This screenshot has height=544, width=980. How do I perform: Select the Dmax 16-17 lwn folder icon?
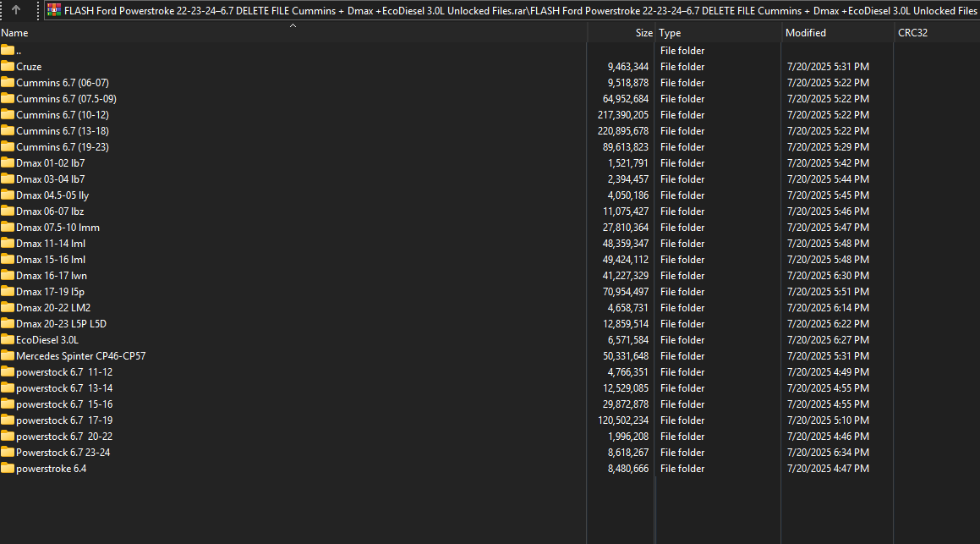click(x=8, y=275)
